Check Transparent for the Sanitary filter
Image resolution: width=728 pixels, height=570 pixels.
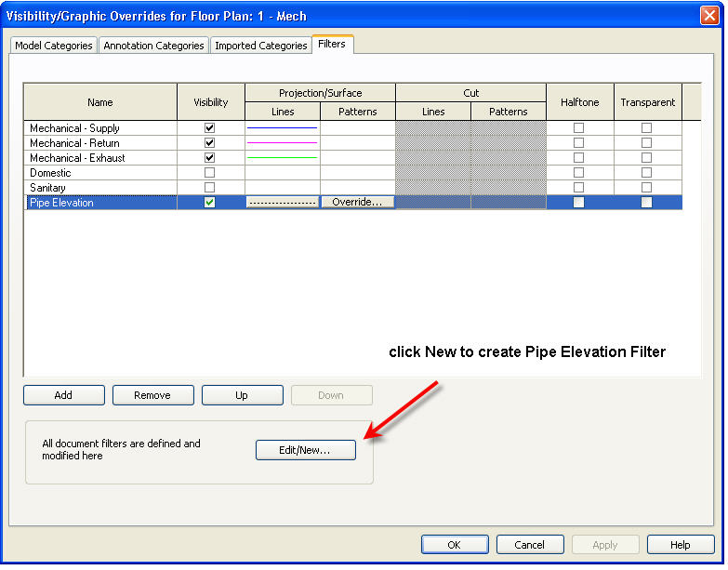pyautogui.click(x=646, y=187)
